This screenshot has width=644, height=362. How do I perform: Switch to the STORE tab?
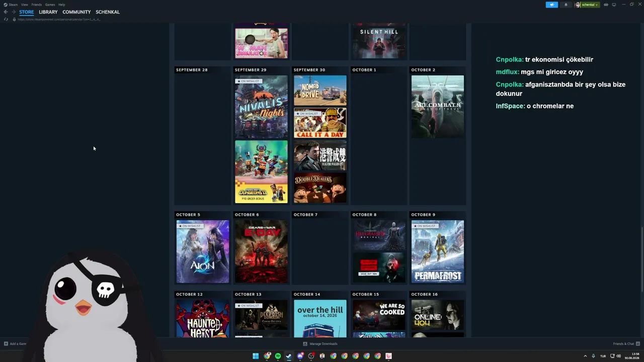(x=27, y=12)
